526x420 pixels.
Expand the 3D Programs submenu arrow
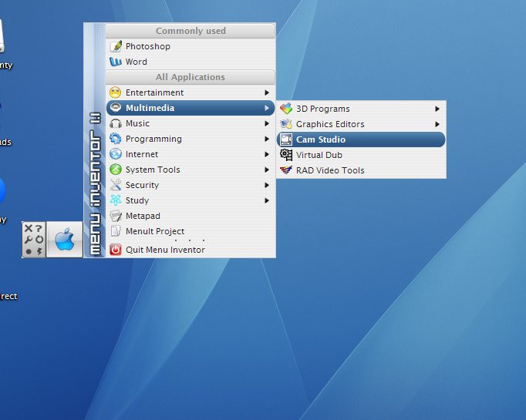click(x=437, y=109)
